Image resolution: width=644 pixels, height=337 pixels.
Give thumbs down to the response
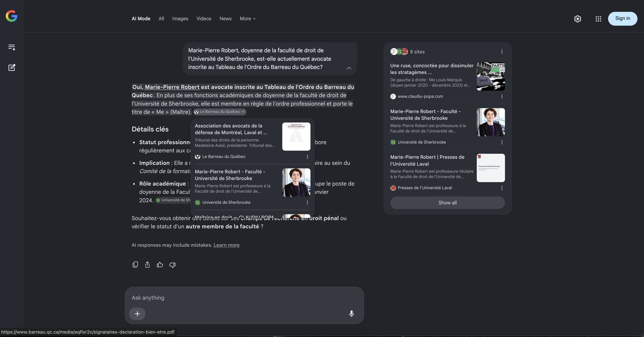(x=172, y=265)
